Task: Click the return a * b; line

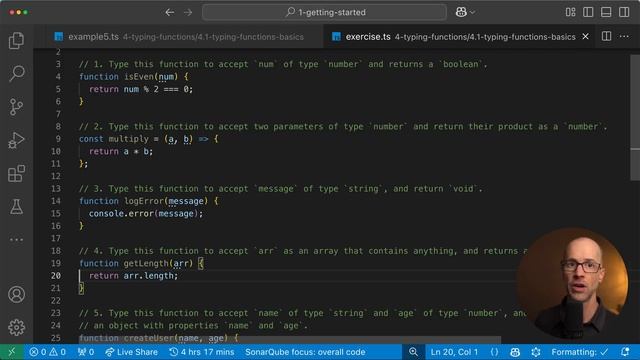Action: [x=121, y=151]
